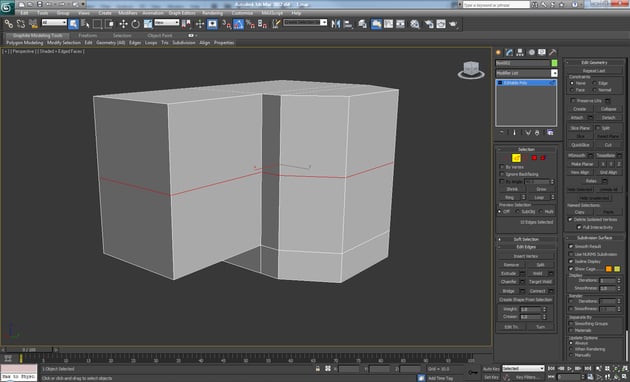Click the Mirror tool icon
630x382 pixels.
pyautogui.click(x=335, y=24)
